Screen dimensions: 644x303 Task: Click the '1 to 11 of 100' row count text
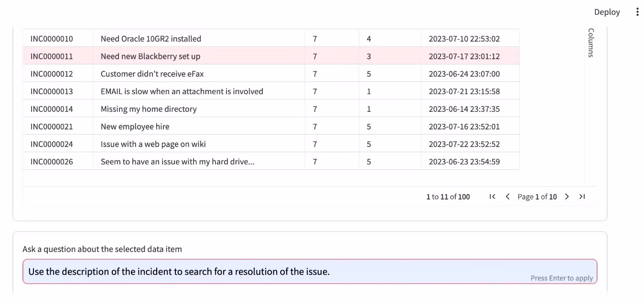pos(448,196)
